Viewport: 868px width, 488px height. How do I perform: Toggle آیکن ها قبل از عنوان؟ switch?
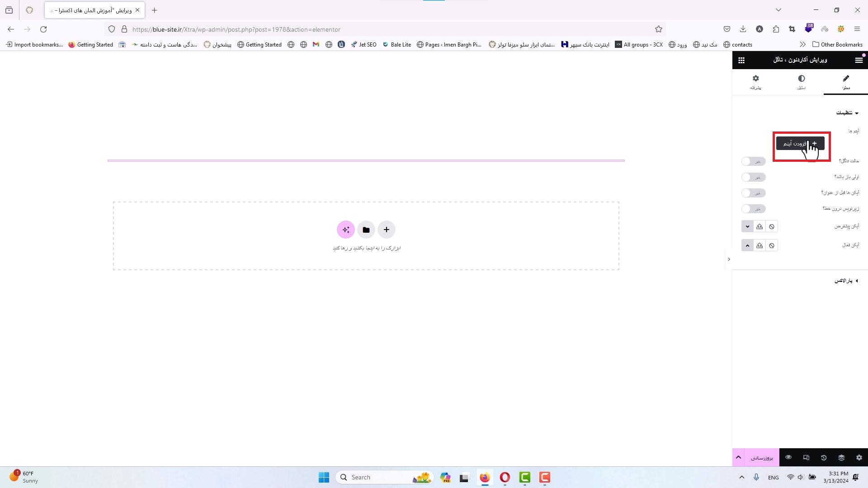pos(754,193)
